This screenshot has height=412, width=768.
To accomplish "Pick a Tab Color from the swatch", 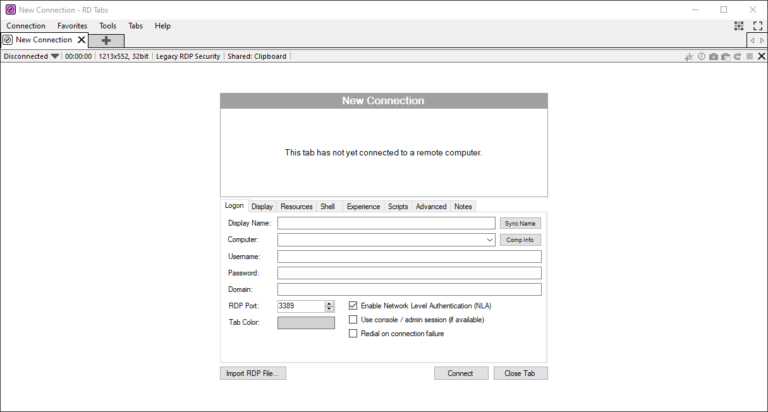I will pyautogui.click(x=306, y=322).
